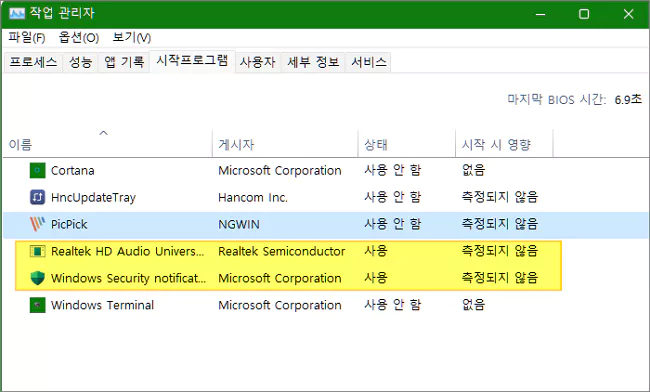Image resolution: width=650 pixels, height=392 pixels.
Task: Click the Realtek HD Audio icon
Action: (x=37, y=251)
